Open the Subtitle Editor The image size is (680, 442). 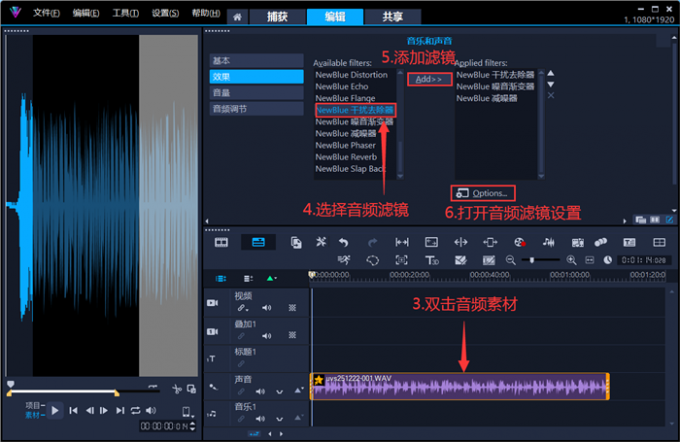(629, 242)
